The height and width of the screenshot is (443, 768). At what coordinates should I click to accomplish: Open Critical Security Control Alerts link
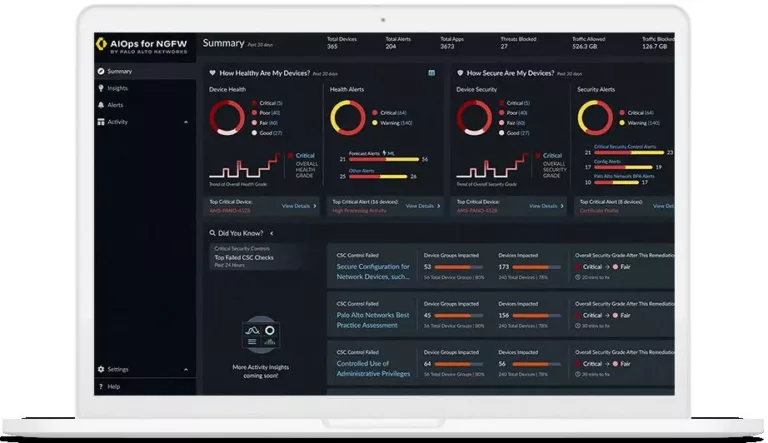(x=625, y=147)
